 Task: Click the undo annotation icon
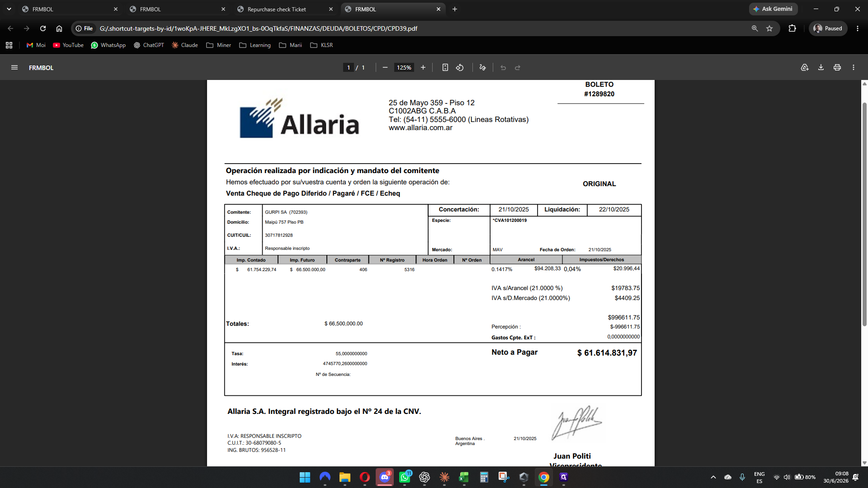coord(503,67)
